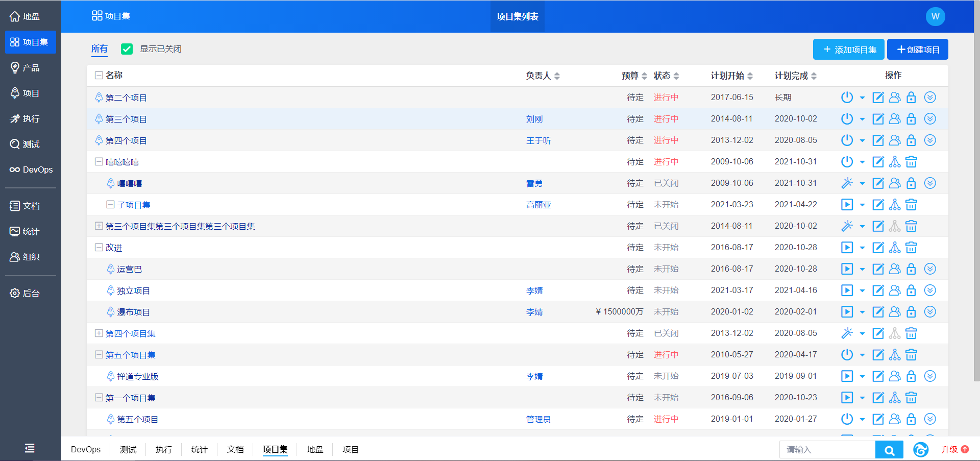This screenshot has height=461, width=980.
Task: Switch to 项目集 tab in bottom bar
Action: tap(275, 449)
